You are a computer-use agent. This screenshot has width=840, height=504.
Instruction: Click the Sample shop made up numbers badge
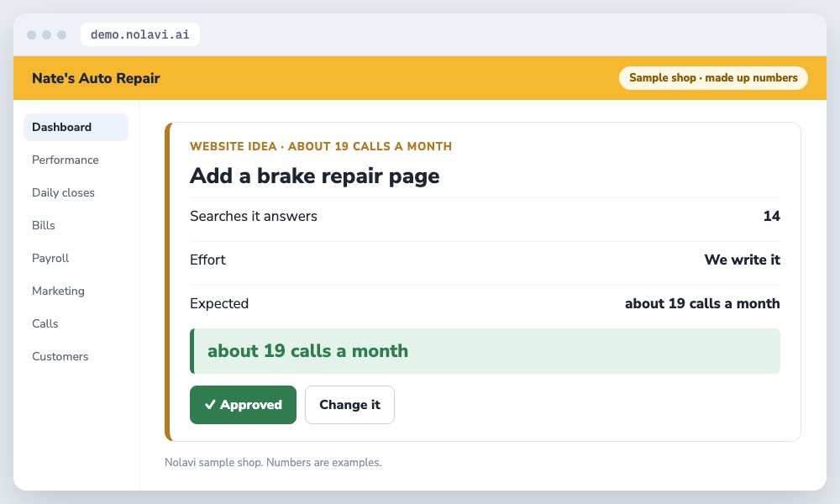(x=713, y=77)
